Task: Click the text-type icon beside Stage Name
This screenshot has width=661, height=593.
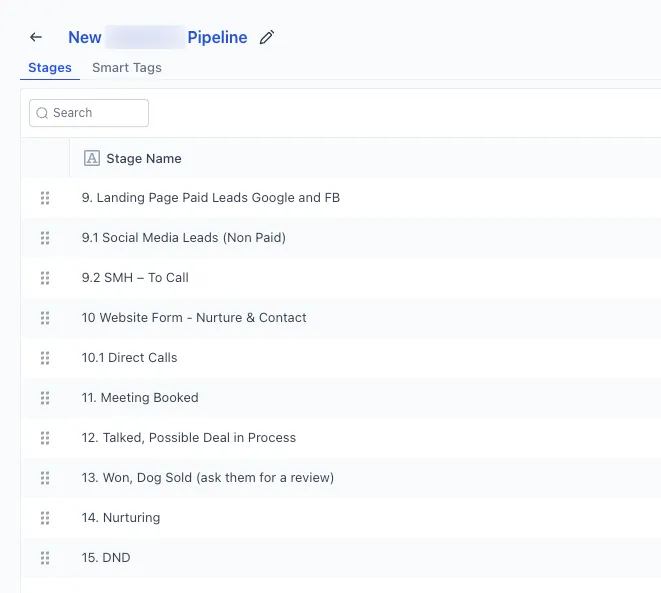Action: tap(92, 158)
